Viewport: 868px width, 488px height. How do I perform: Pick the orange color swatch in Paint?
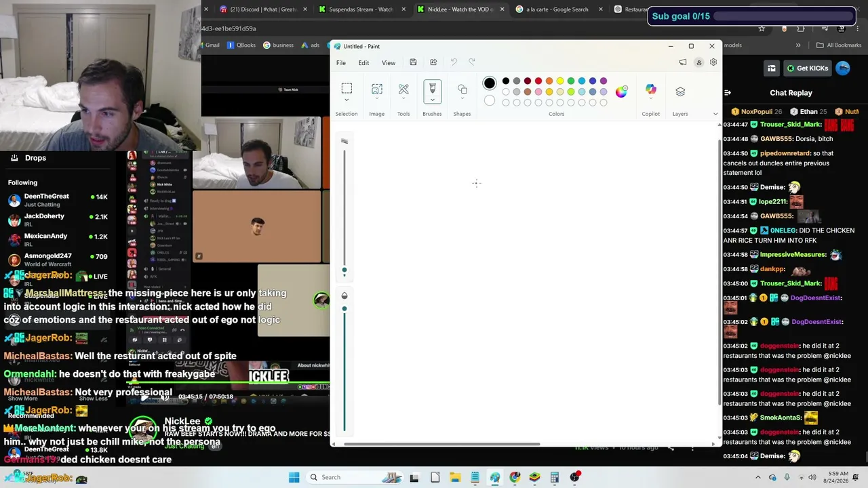[549, 81]
